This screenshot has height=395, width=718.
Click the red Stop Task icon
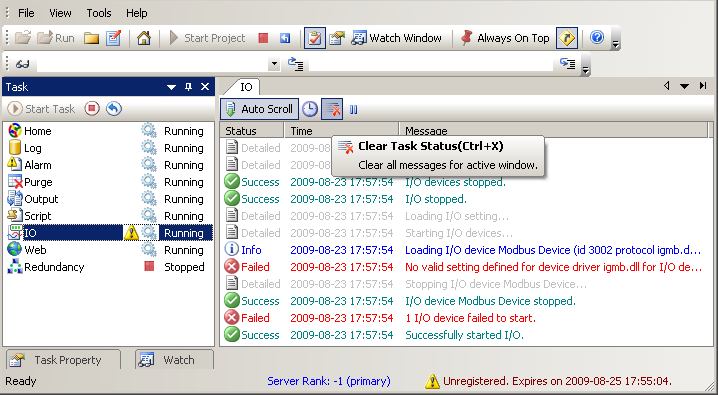tap(92, 109)
